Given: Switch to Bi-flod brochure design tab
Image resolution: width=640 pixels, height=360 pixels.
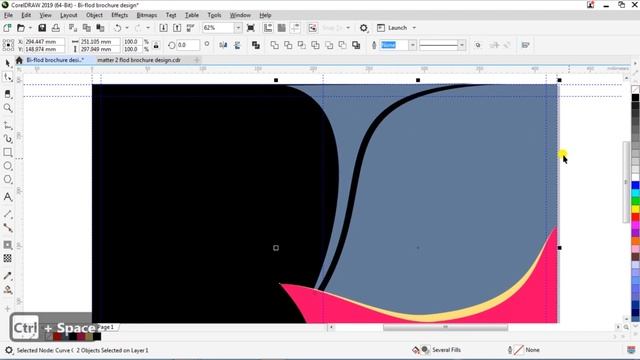Looking at the screenshot, I should pos(55,60).
